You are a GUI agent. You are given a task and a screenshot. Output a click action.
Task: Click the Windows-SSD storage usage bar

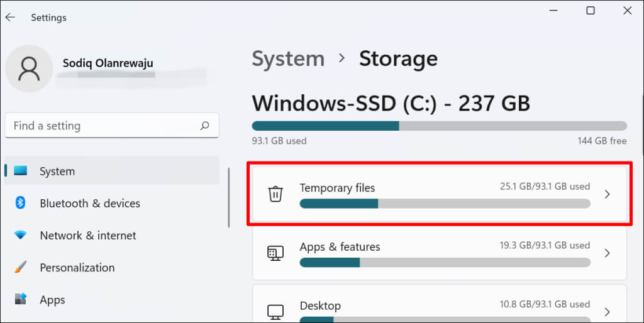[x=439, y=126]
